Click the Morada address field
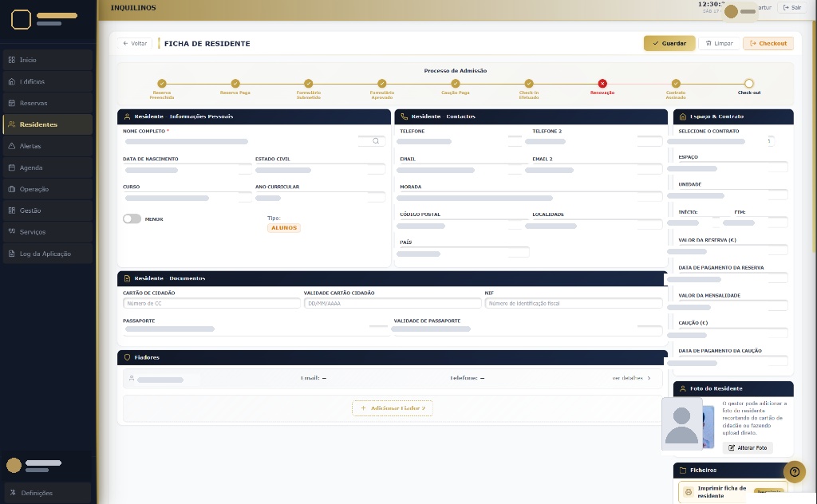This screenshot has height=504, width=817. pos(530,197)
